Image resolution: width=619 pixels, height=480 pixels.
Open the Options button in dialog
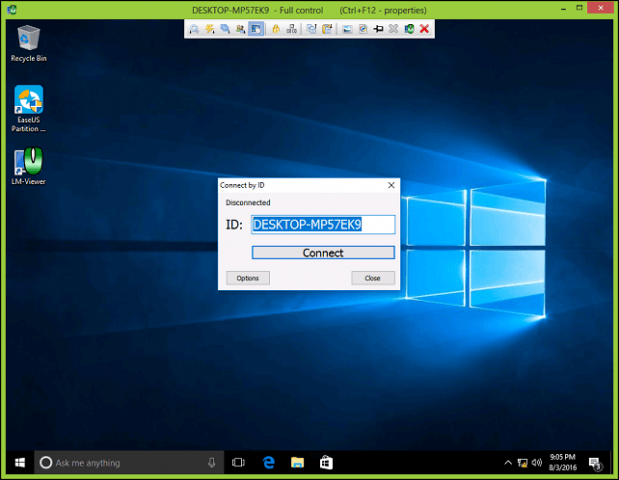pos(248,278)
